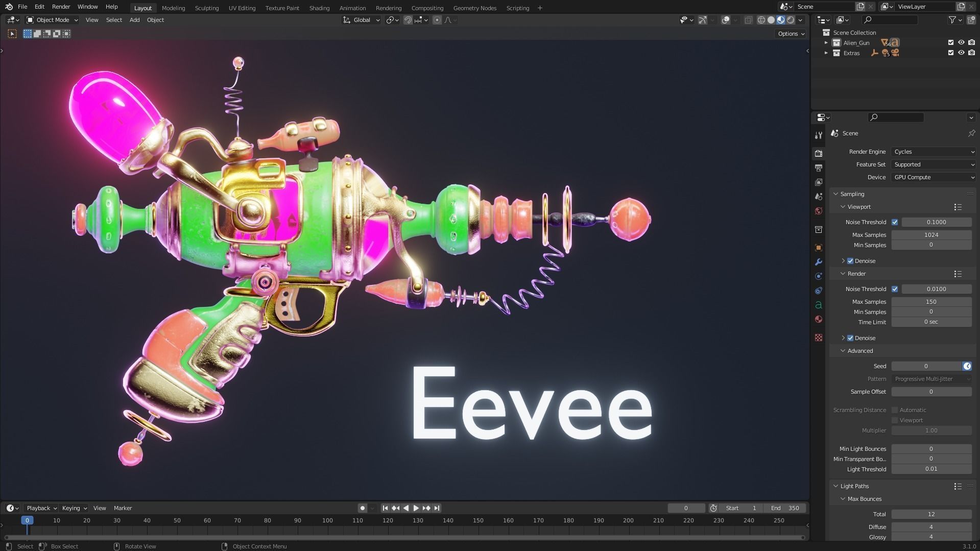Open the Render menu
Screen dimensions: 980x551
[61, 7]
